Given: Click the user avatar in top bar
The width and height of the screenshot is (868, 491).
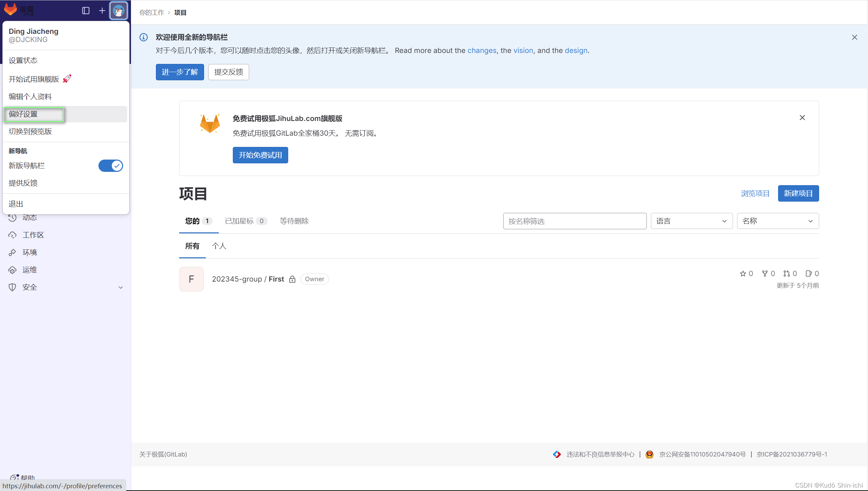Looking at the screenshot, I should pos(118,11).
